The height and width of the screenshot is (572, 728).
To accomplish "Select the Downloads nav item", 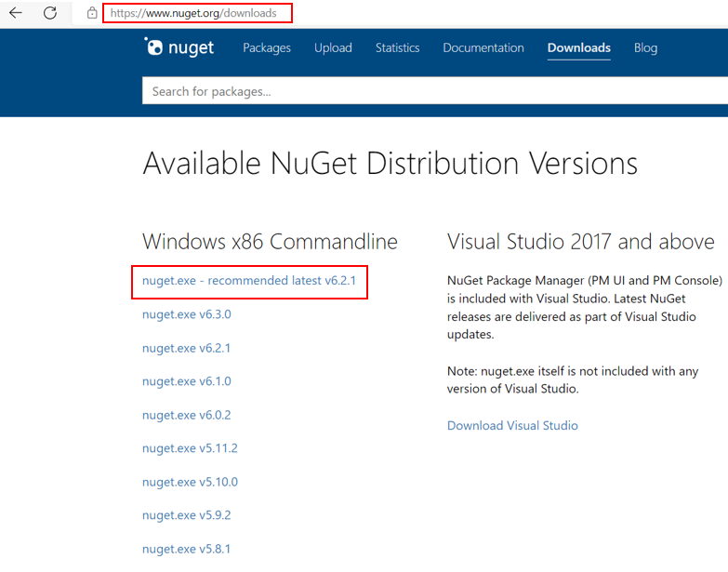I will coord(578,47).
